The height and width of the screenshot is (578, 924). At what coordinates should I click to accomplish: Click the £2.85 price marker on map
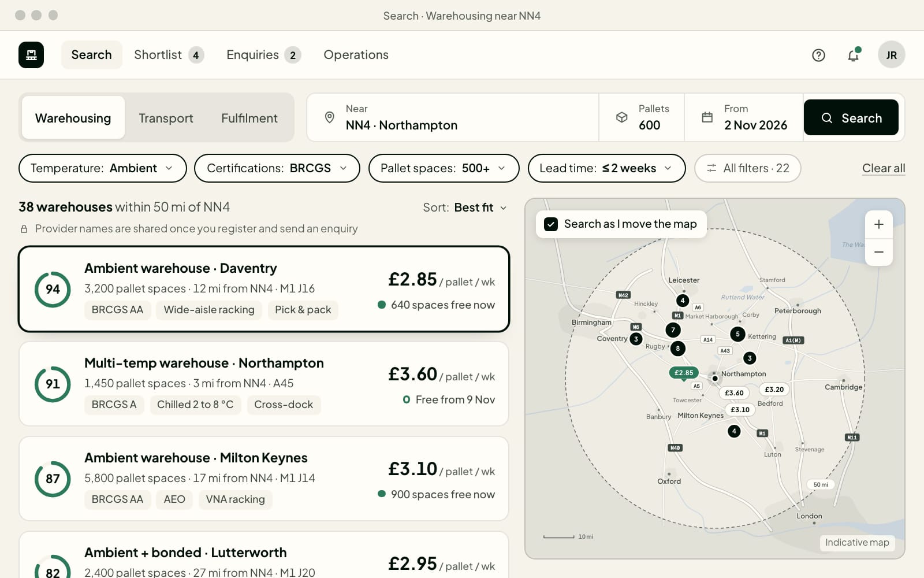[684, 373]
